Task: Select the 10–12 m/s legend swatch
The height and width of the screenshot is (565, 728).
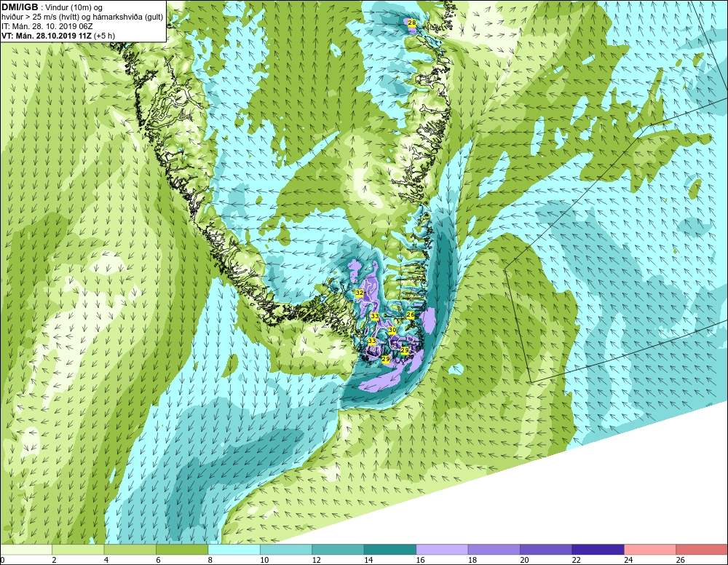Action: point(286,550)
